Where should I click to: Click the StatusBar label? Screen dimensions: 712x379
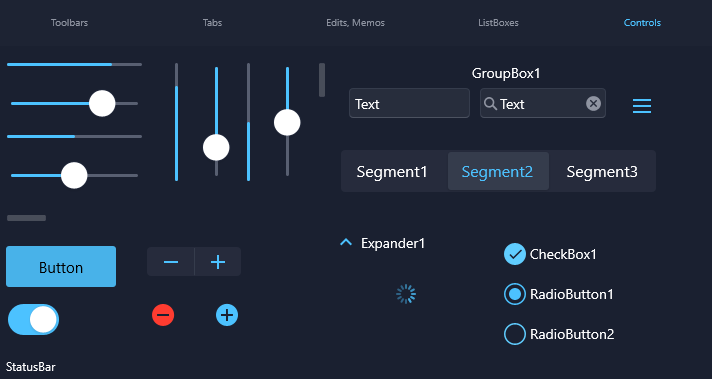coord(31,367)
